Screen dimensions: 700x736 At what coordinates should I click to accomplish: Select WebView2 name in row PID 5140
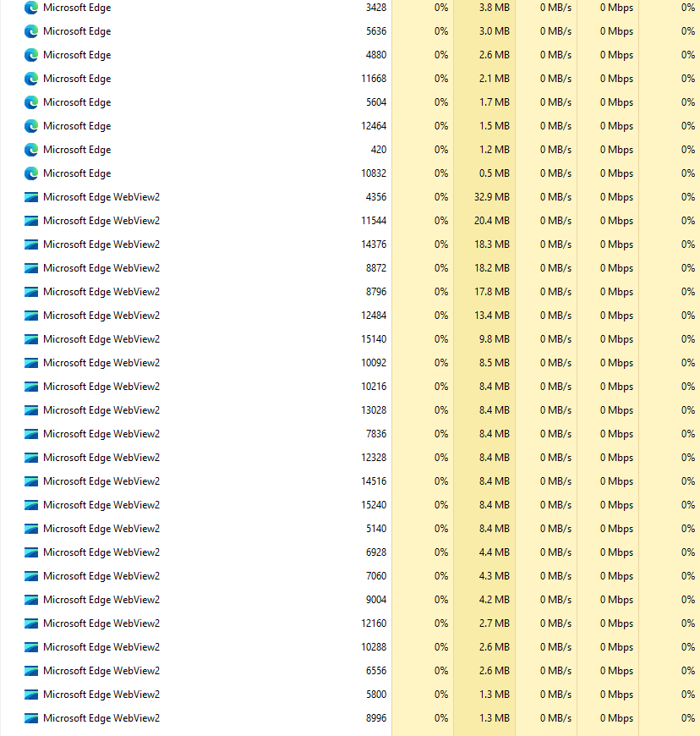click(101, 529)
